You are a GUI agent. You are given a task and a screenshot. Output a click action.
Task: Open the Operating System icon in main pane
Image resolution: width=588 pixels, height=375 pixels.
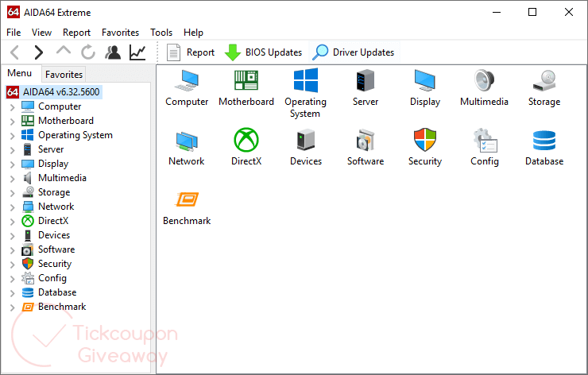[x=306, y=80]
